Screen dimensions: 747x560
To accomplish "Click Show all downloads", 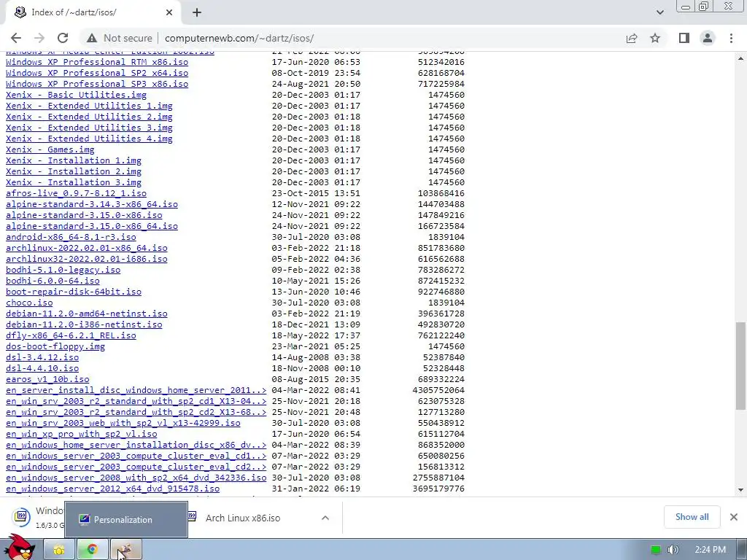I will coord(692,517).
